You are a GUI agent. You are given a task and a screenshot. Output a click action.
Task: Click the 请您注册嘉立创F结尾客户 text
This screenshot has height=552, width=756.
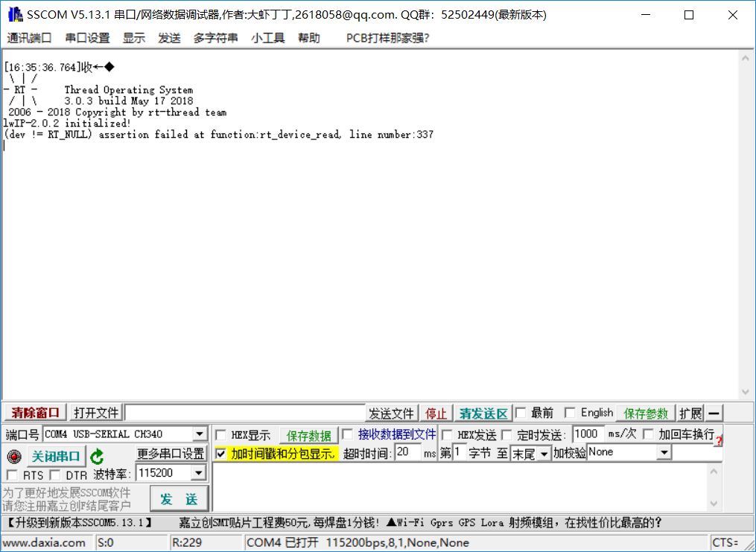coord(66,506)
